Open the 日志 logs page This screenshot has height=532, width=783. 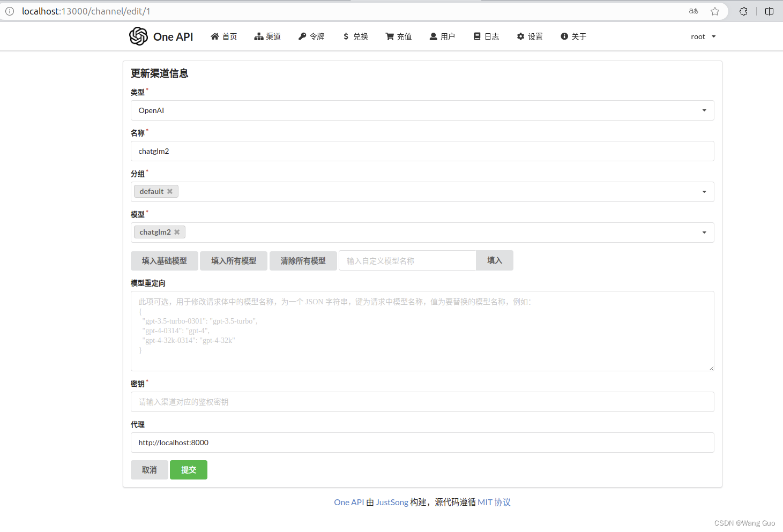point(486,36)
